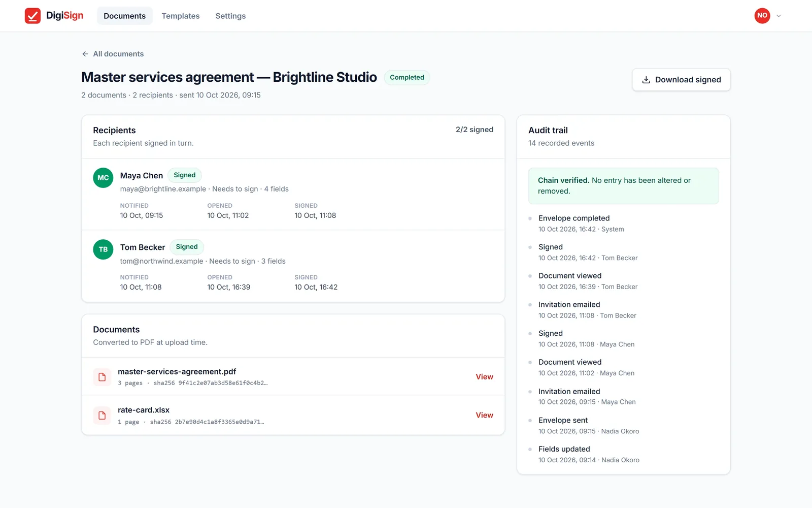This screenshot has width=812, height=508.
Task: View master-services-agreement.pdf
Action: pos(484,377)
